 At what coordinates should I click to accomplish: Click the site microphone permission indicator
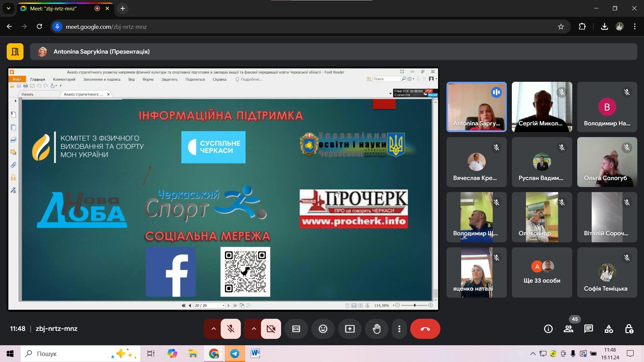(57, 27)
